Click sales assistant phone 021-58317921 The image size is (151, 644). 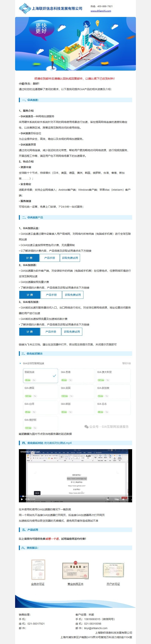36,623
